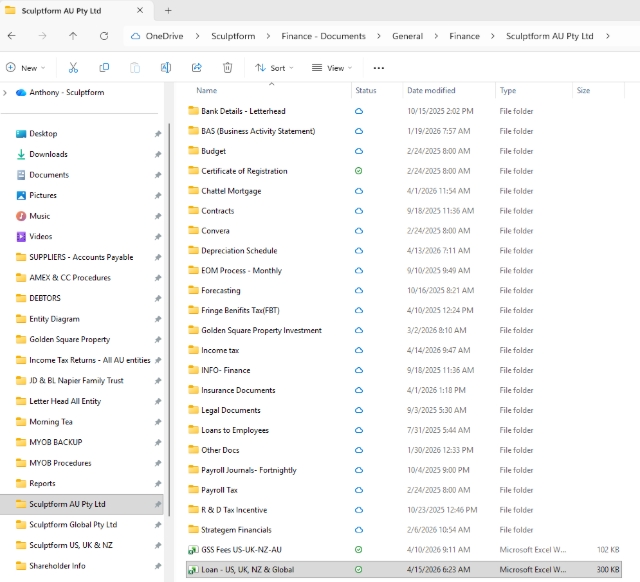This screenshot has width=640, height=582.
Task: Click cloud status icon for Budget folder
Action: coord(359,151)
